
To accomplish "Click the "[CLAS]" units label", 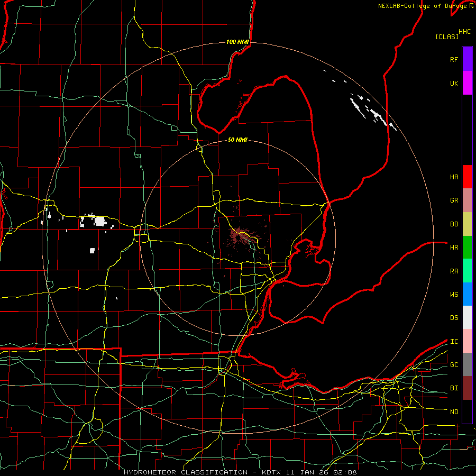I will 447,36.
